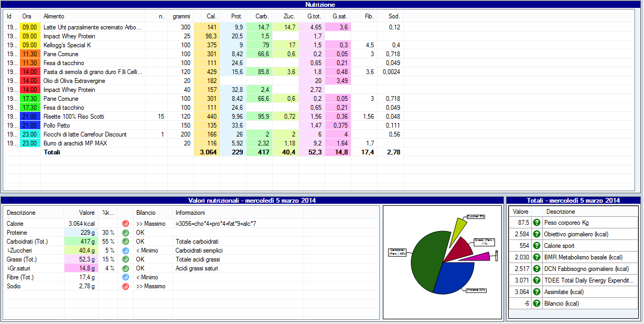Image resolution: width=644 pixels, height=324 pixels.
Task: Click the red status indicator for Calorie
Action: 125,224
